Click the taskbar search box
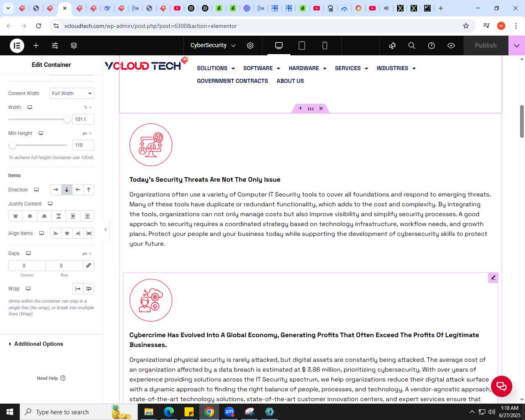Screen dimensions: 525x420 click(78, 412)
